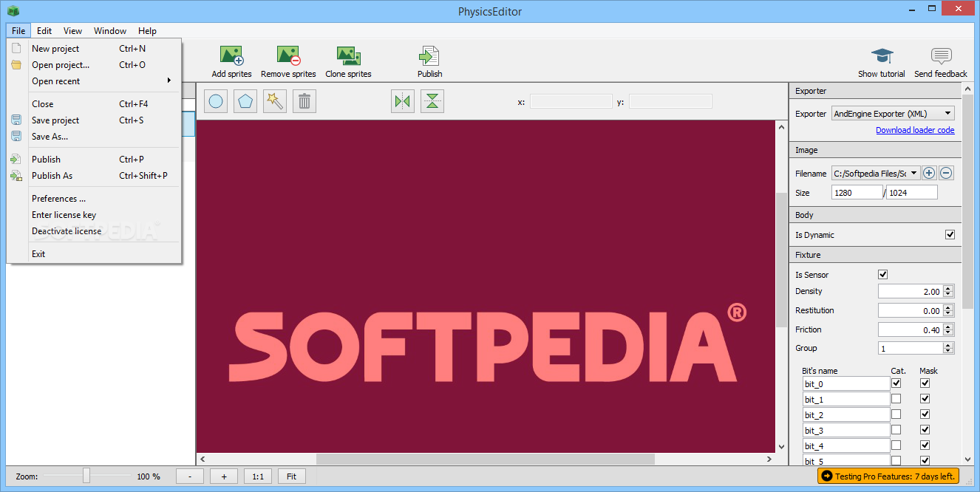The image size is (980, 492).
Task: Click the arrow icon in Testing Pro Features badge
Action: point(826,476)
